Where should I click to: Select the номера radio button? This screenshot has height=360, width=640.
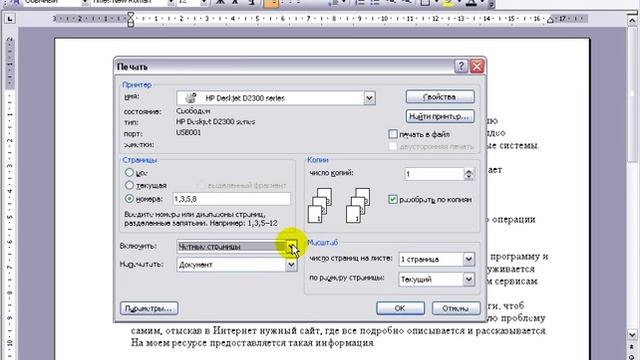pyautogui.click(x=129, y=199)
